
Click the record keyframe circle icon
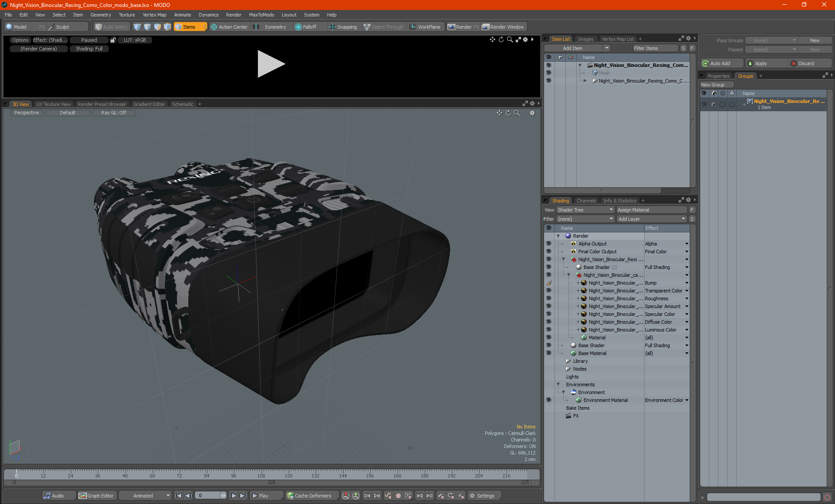(398, 496)
